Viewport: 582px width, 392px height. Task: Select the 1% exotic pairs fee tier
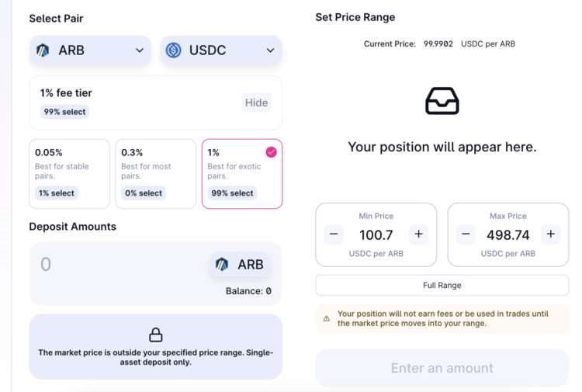[x=241, y=174]
